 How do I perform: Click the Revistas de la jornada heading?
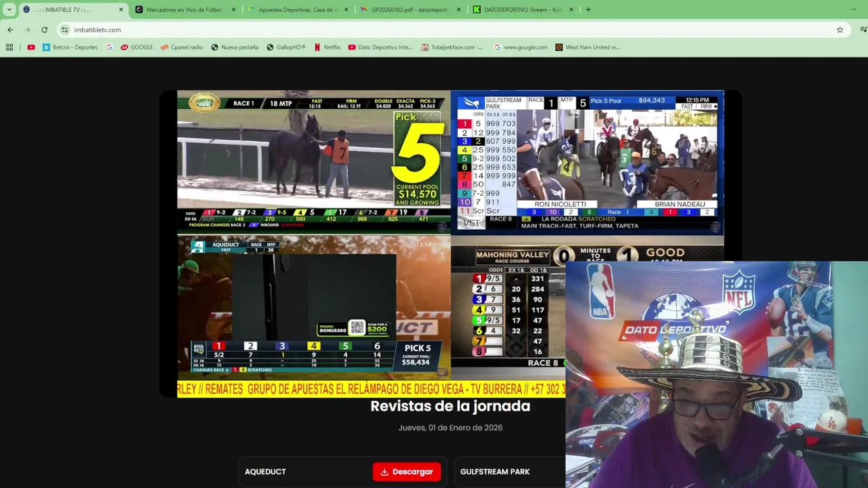[x=450, y=406]
